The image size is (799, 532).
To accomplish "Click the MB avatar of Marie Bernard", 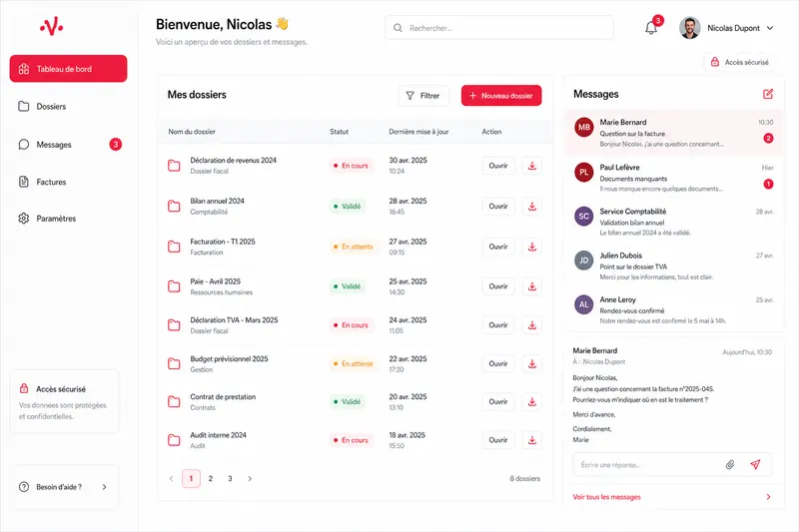I will pyautogui.click(x=584, y=128).
